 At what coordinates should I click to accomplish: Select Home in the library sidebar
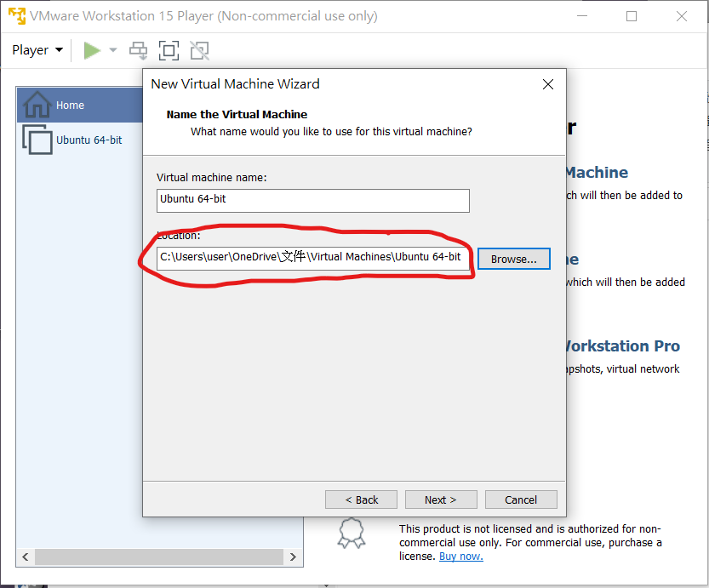(x=80, y=105)
